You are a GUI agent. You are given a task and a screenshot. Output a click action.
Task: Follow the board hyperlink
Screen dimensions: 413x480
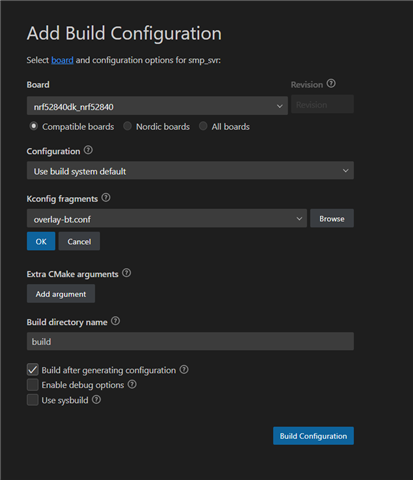pos(62,60)
